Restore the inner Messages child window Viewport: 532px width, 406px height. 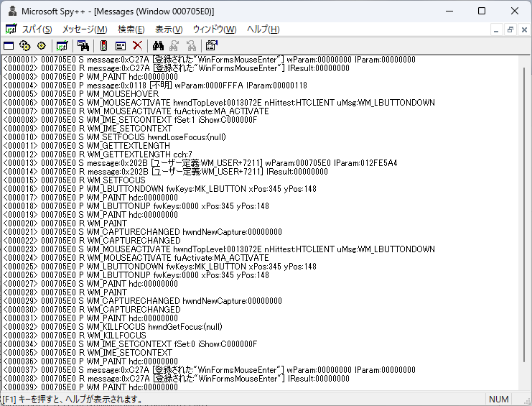(x=510, y=30)
